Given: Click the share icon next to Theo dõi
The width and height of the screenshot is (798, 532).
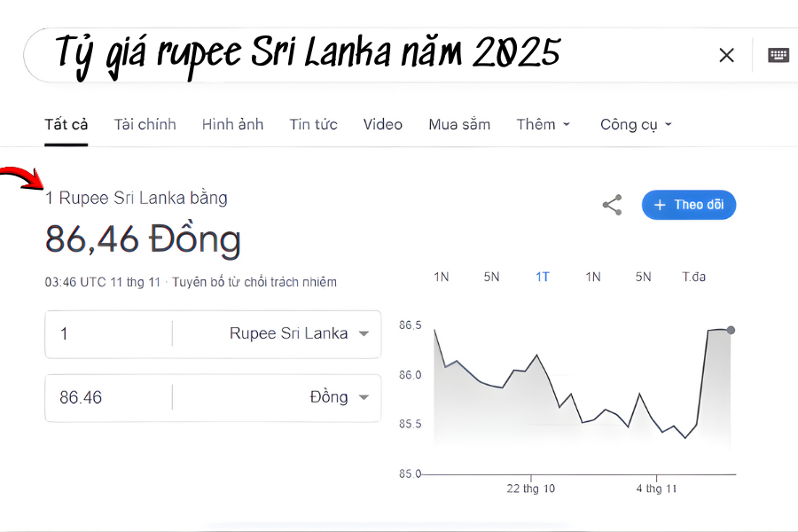Looking at the screenshot, I should coord(612,205).
